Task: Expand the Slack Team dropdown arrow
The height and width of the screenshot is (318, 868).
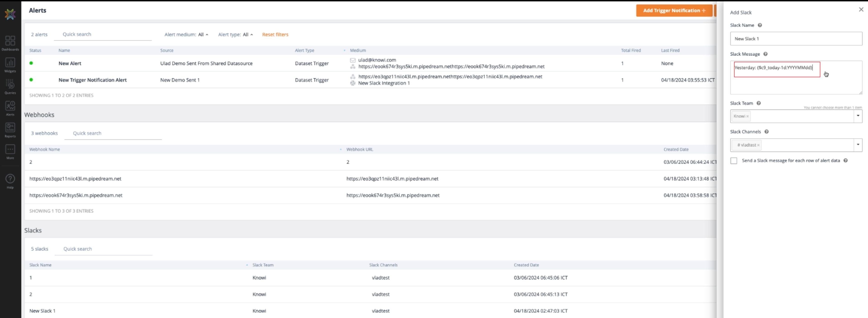Action: (x=858, y=116)
